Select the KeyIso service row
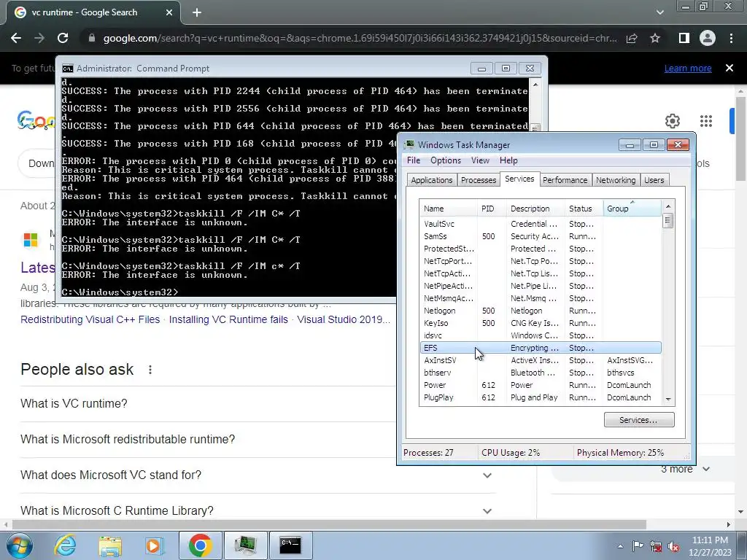747x560 pixels. pos(541,323)
